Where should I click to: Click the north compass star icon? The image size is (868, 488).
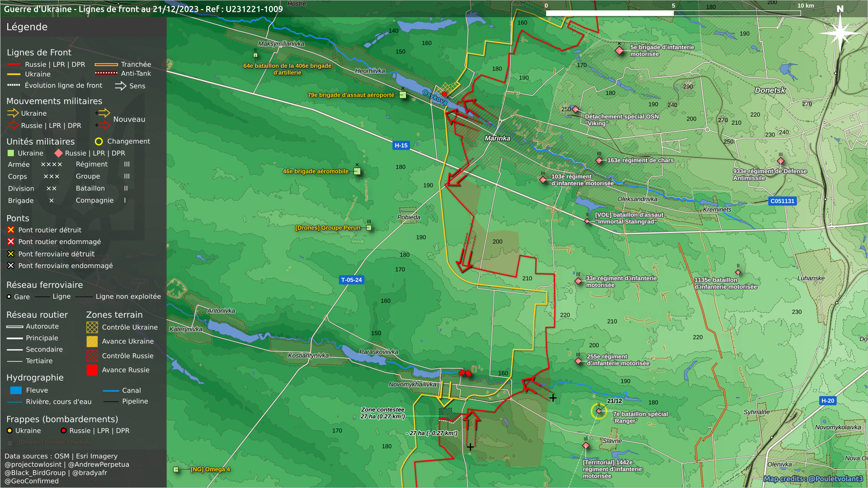point(840,33)
